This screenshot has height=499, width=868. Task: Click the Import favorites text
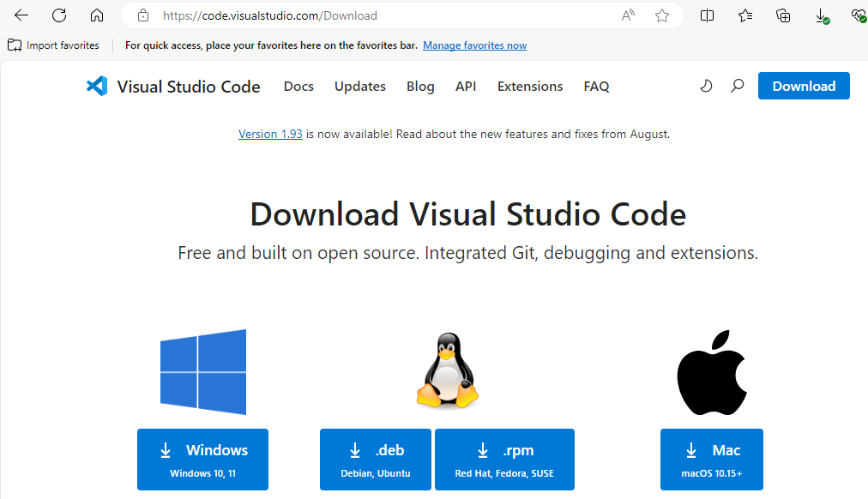click(x=63, y=45)
